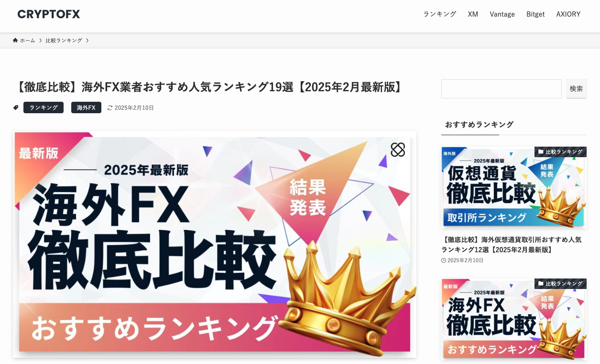Screen dimensions: 600x364
Task: Click chevron after 比較ランキング breadcrumb
Action: point(87,41)
